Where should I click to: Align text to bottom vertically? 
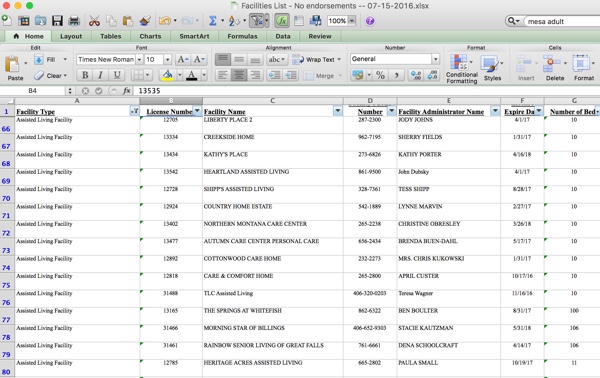pyautogui.click(x=255, y=59)
